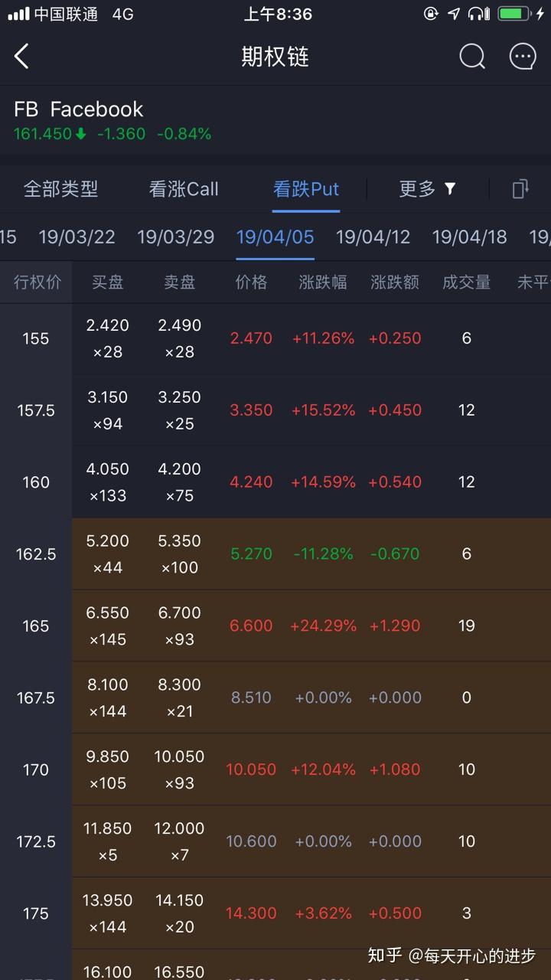Tap the layout switch icon

click(x=520, y=189)
